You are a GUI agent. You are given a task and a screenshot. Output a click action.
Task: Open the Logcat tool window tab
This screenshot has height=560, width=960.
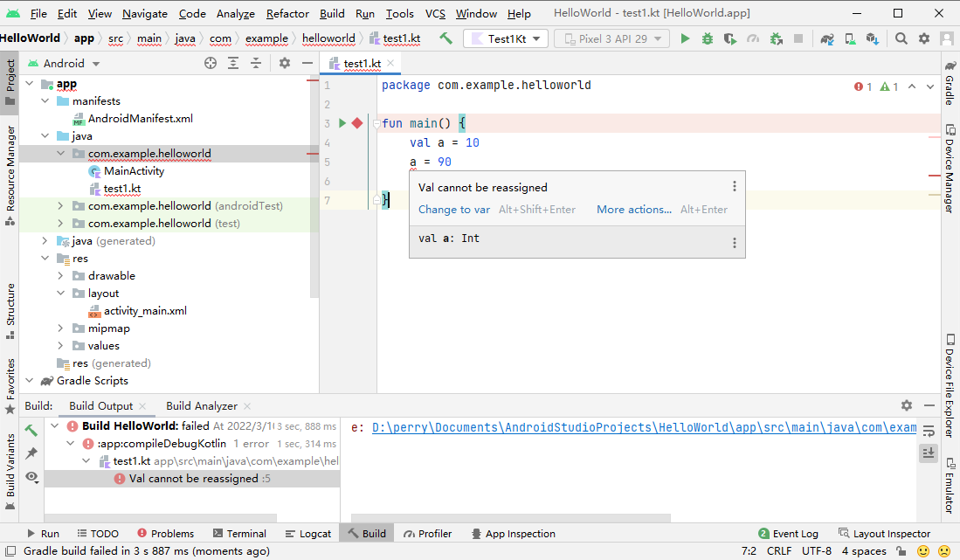pos(308,534)
